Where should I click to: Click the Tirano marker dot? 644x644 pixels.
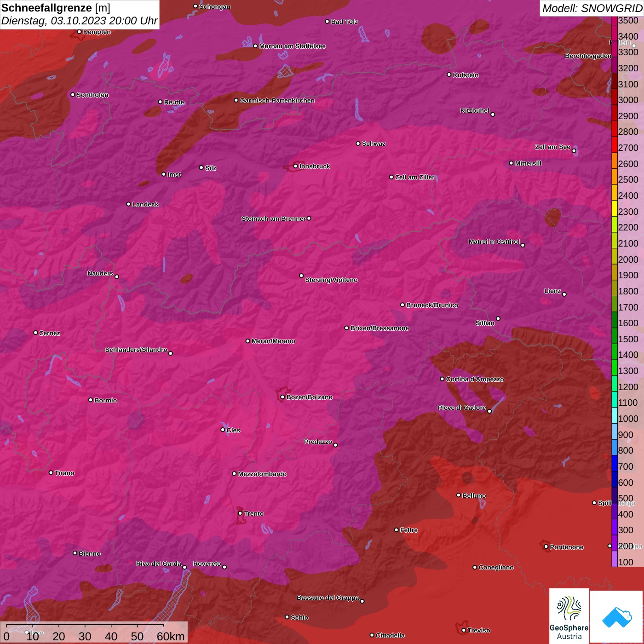click(51, 472)
